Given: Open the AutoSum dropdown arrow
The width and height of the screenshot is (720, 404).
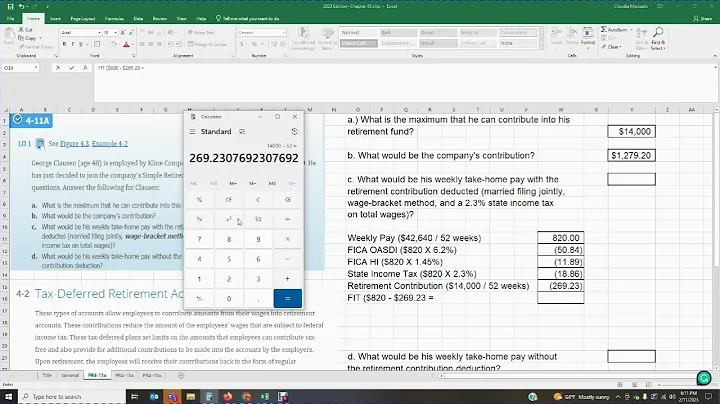Looking at the screenshot, I should pyautogui.click(x=631, y=29).
